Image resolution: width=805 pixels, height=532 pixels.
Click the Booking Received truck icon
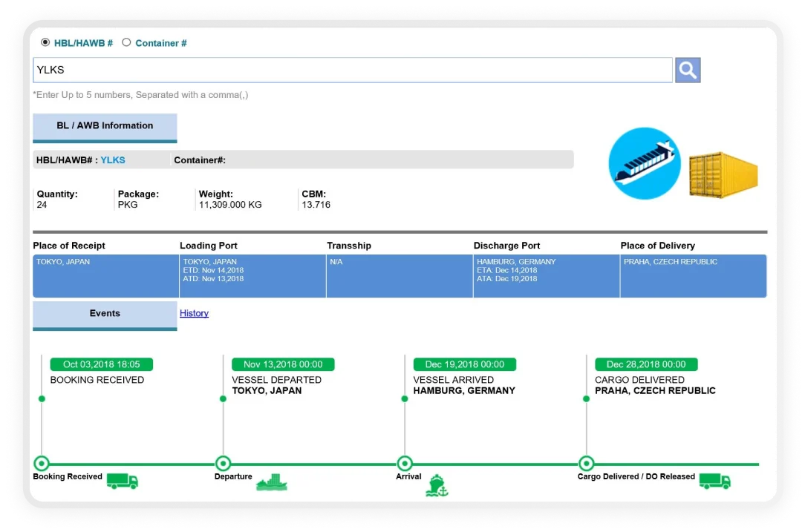coord(123,481)
